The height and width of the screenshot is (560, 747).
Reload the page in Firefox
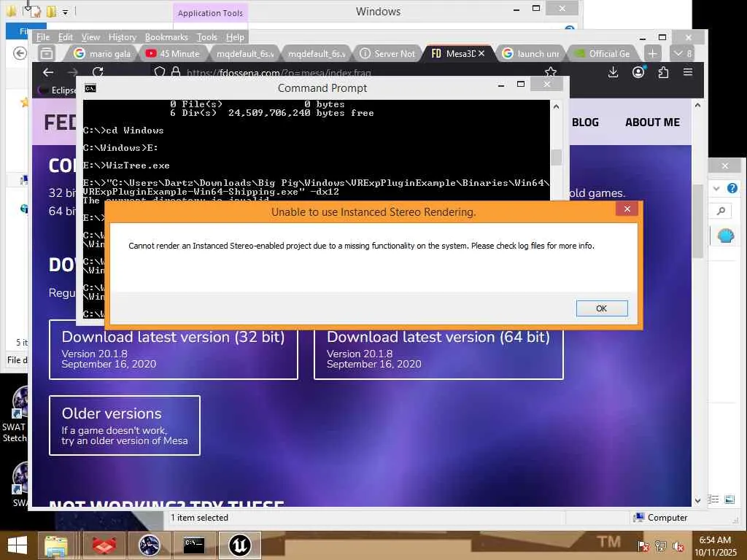98,72
